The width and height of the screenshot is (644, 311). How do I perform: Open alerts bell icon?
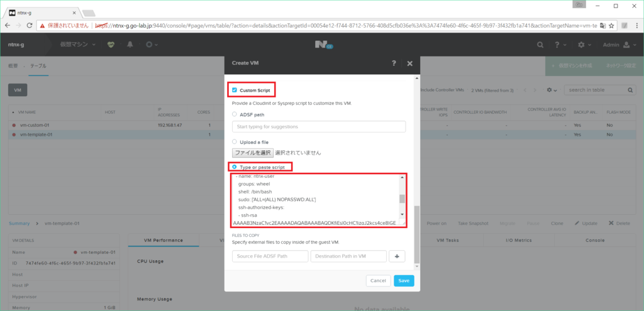[130, 45]
